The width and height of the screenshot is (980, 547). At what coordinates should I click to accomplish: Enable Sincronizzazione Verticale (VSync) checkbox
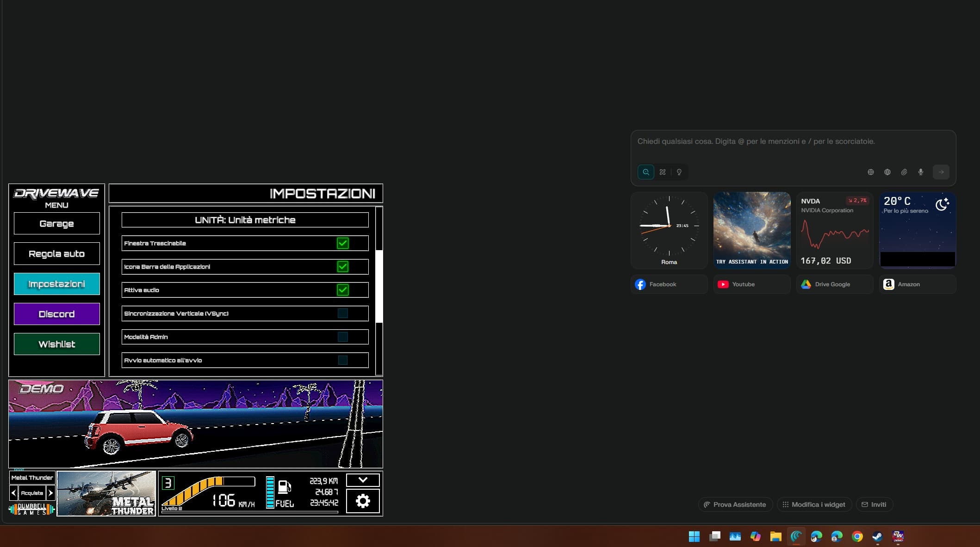(343, 313)
